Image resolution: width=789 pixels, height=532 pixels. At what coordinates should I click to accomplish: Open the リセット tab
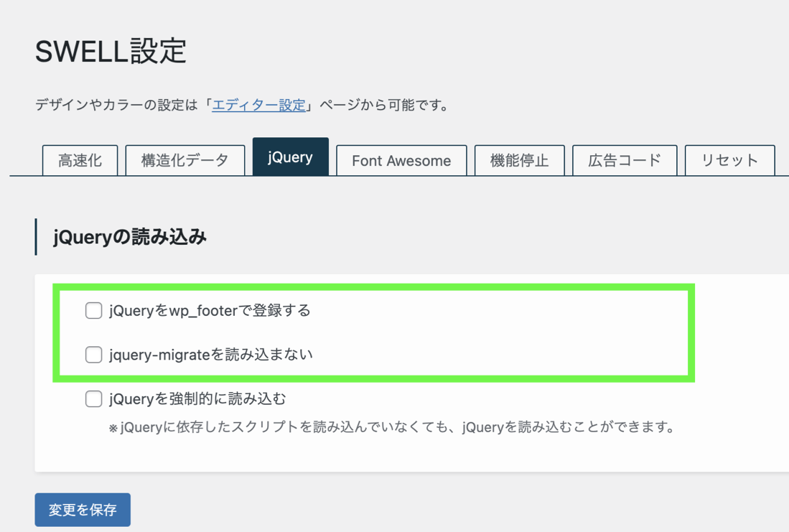coord(729,160)
